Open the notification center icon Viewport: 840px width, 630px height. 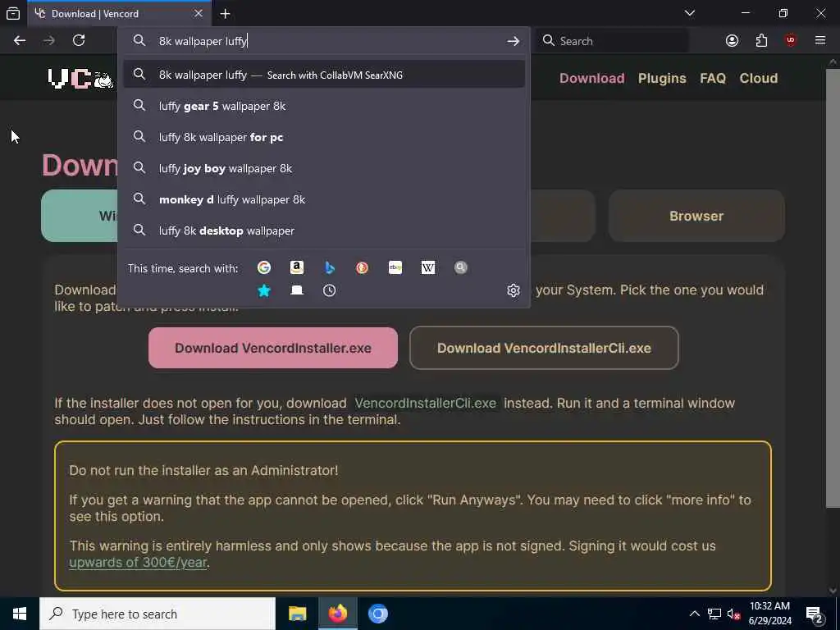coord(815,614)
